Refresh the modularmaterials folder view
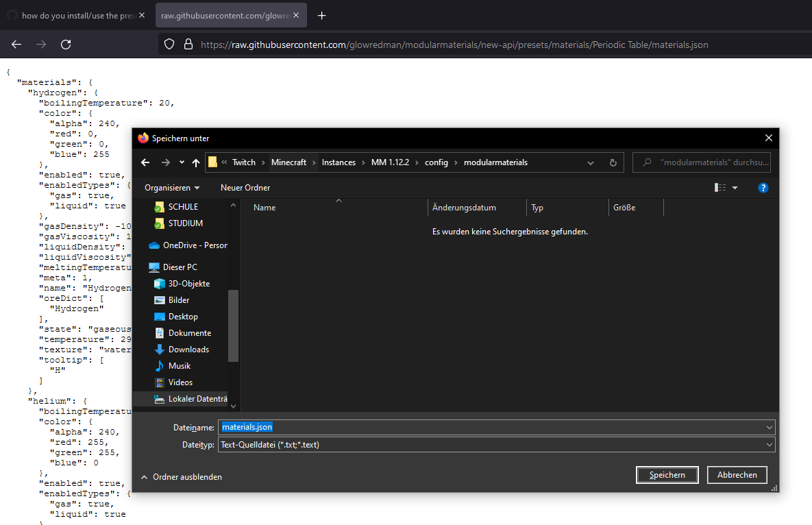 click(x=612, y=162)
